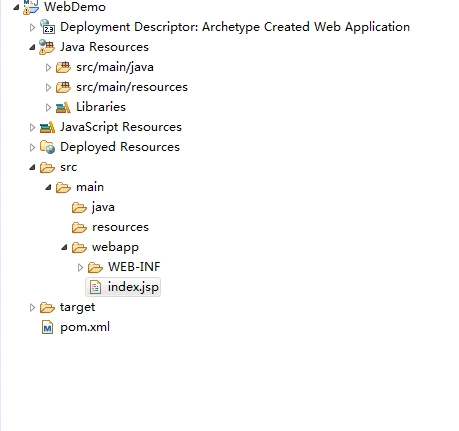Click the Deployment Descriptor icon
The width and height of the screenshot is (459, 431).
pyautogui.click(x=47, y=27)
